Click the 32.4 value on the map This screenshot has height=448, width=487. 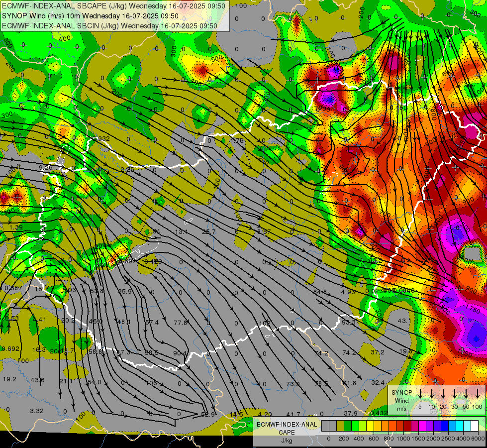point(378,382)
